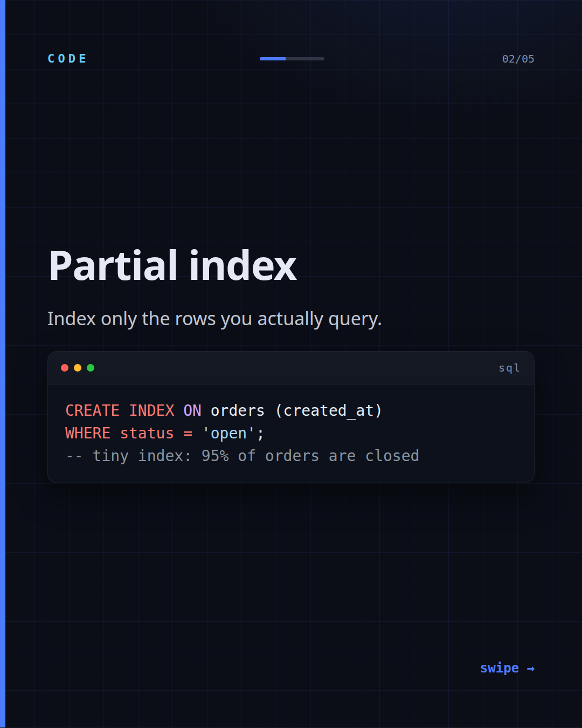Viewport: 582px width, 728px height.
Task: Click the Partial index heading
Action: [x=172, y=266]
